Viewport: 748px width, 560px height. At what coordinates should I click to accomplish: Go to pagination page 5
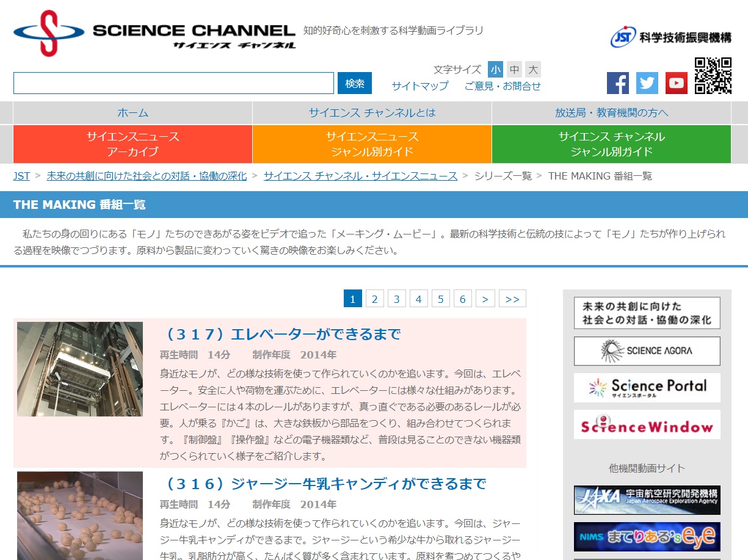440,299
